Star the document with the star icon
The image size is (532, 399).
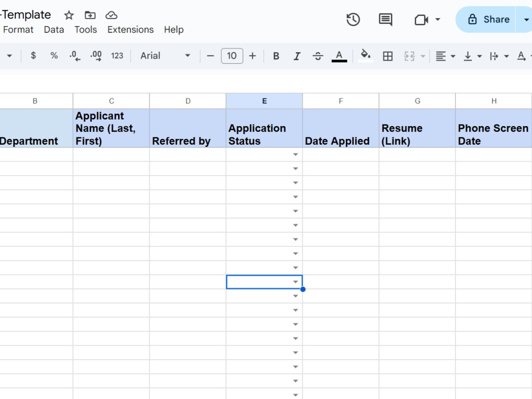[x=69, y=15]
